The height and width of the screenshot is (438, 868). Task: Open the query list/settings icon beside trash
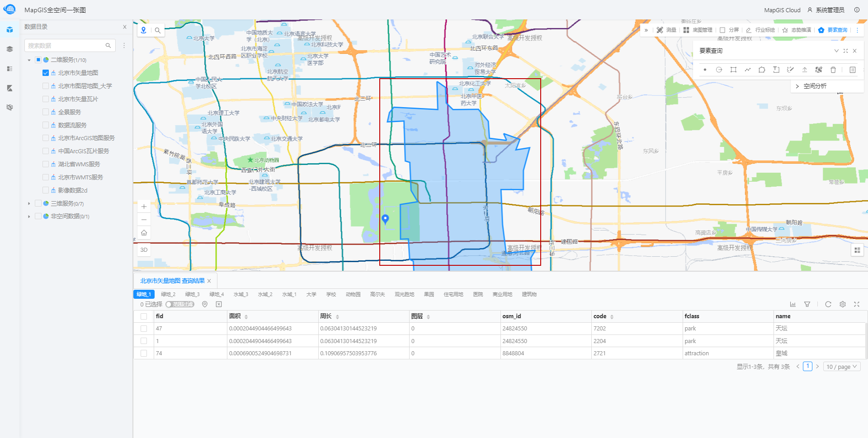(x=853, y=70)
